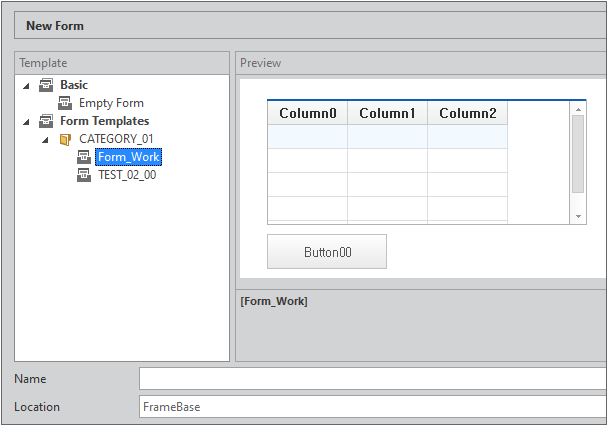607x425 pixels.
Task: Click the preview grid scroll up arrow
Action: [x=578, y=108]
